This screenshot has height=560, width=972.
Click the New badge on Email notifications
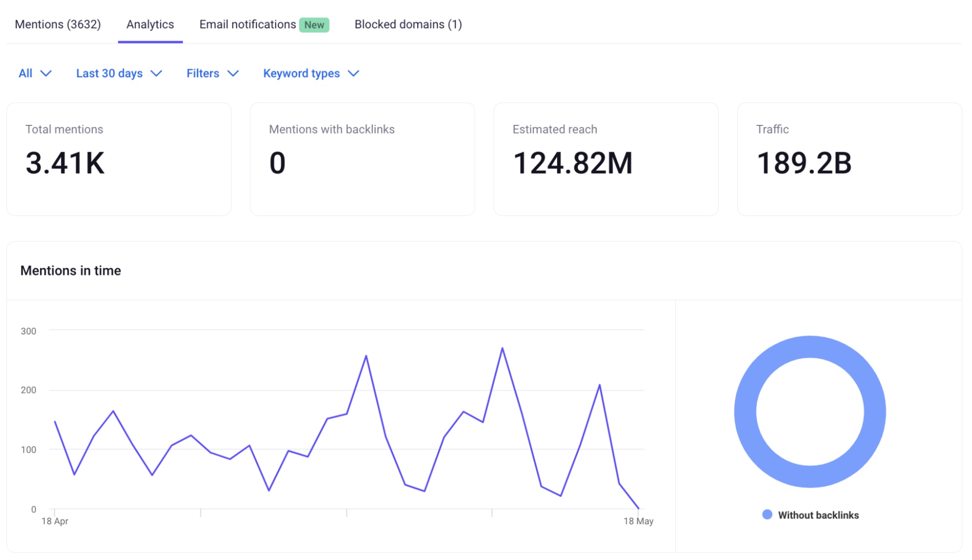[314, 24]
